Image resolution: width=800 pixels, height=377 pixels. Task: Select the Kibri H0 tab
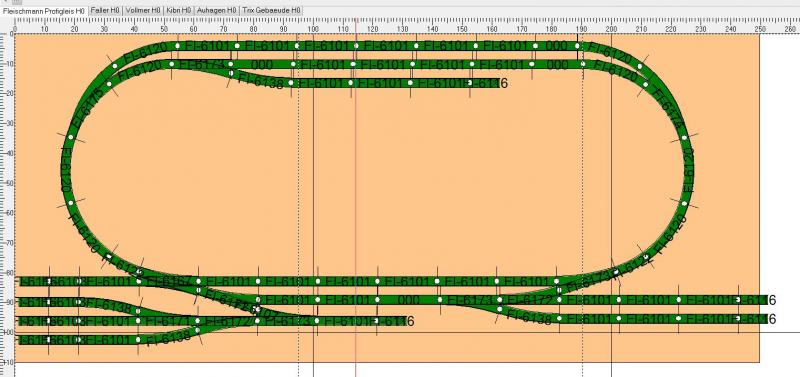pyautogui.click(x=179, y=10)
